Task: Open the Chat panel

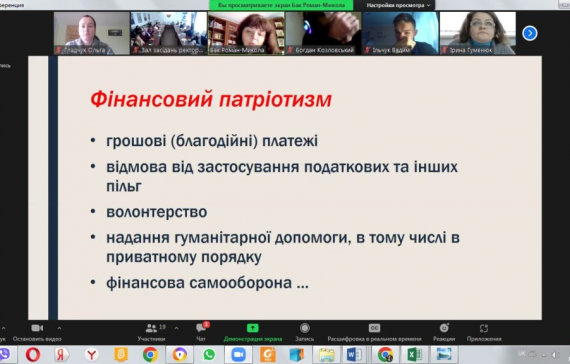Action: pos(201,328)
